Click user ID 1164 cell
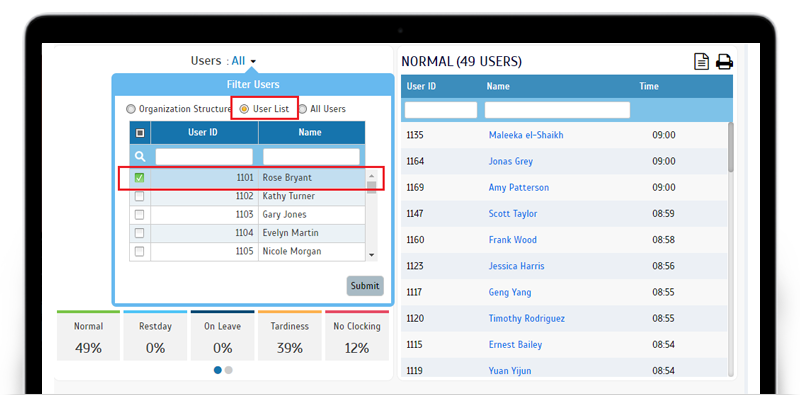800x395 pixels. (415, 161)
